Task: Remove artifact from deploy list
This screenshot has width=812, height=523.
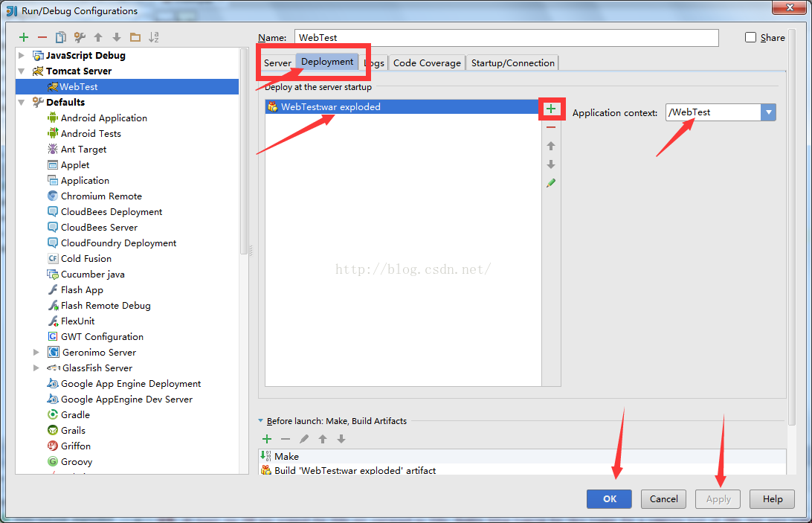Action: coord(551,127)
